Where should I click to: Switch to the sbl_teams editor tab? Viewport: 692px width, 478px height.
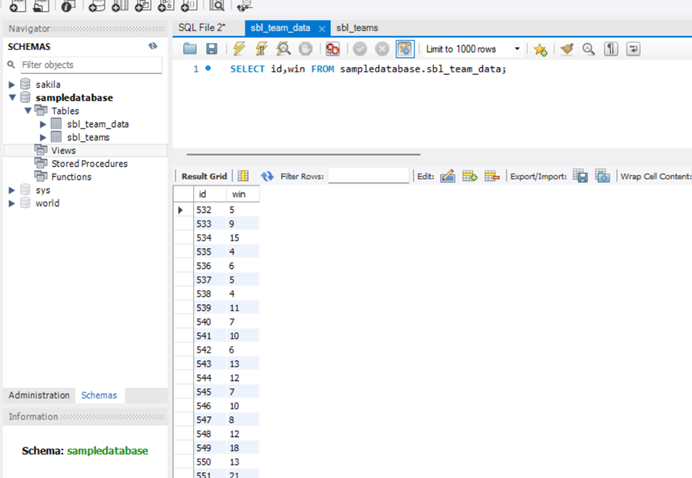tap(357, 28)
